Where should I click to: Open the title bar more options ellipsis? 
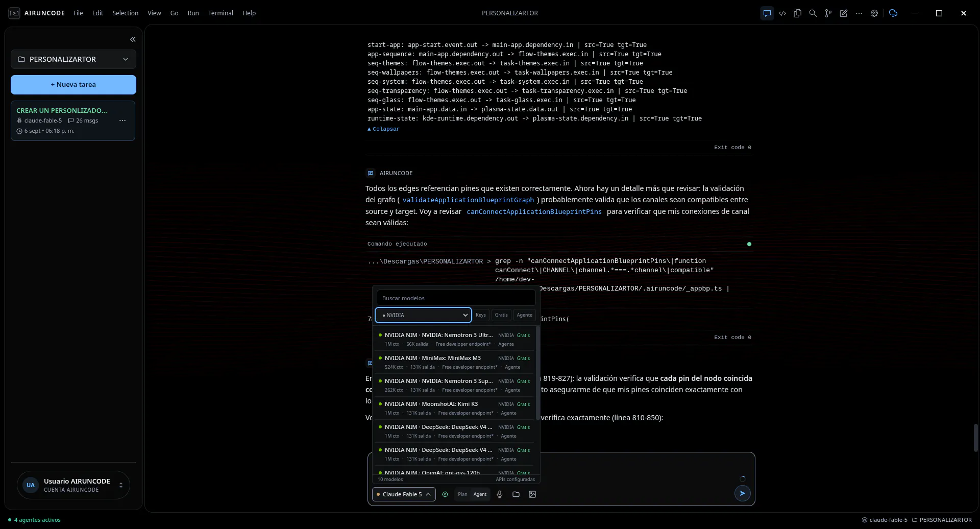tap(859, 13)
